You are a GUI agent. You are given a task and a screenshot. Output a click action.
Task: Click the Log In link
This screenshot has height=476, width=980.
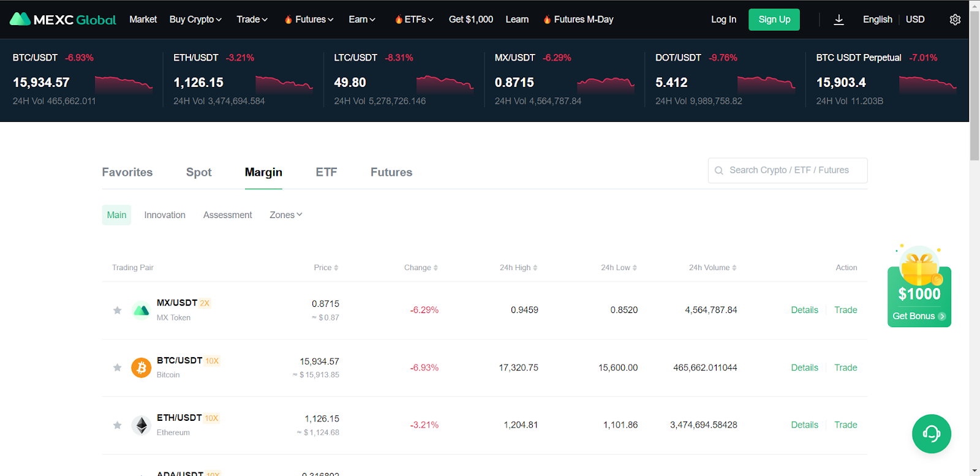(724, 20)
